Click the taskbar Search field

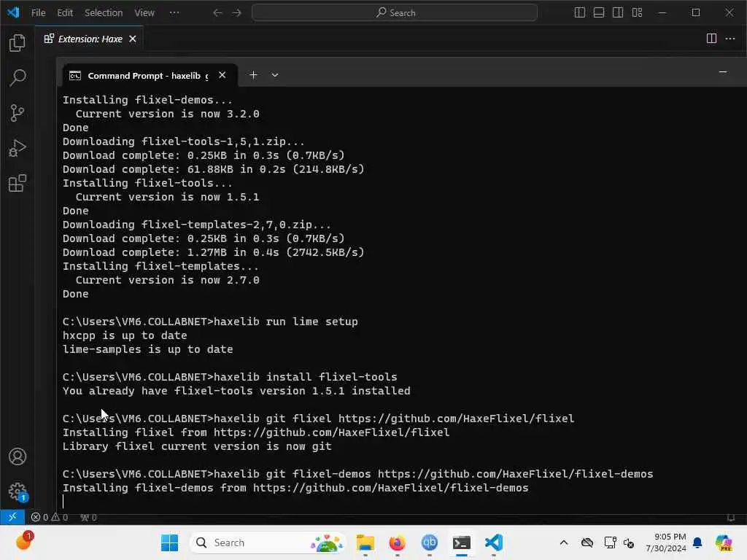pos(268,542)
